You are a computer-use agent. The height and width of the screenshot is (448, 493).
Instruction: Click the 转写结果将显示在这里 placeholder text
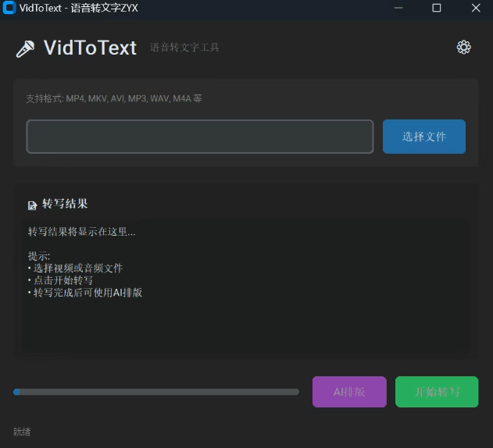[x=81, y=232]
